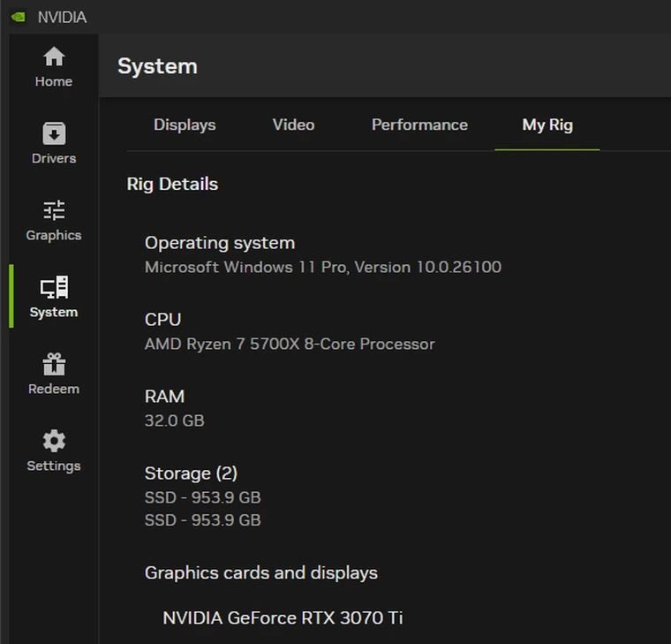
Task: Click the AMD Ryzen 7 5700X text
Action: [x=290, y=344]
